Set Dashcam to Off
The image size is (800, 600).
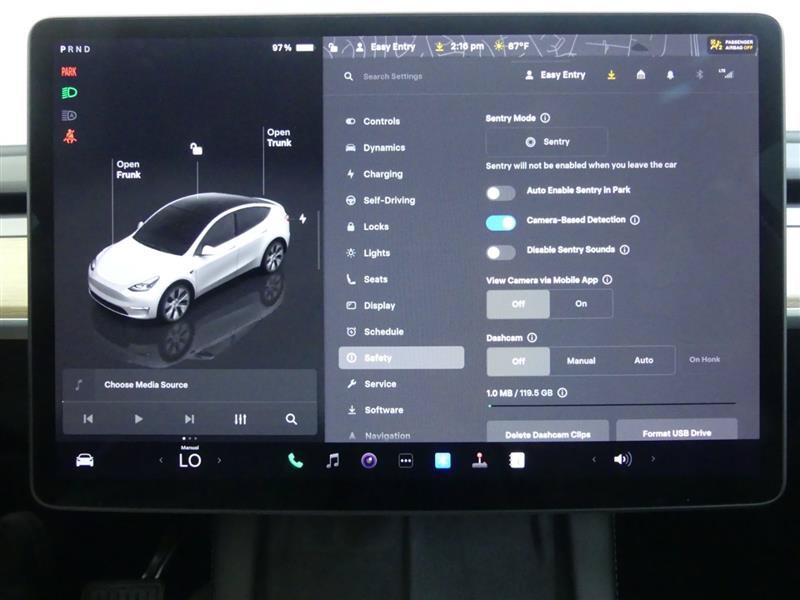click(518, 361)
